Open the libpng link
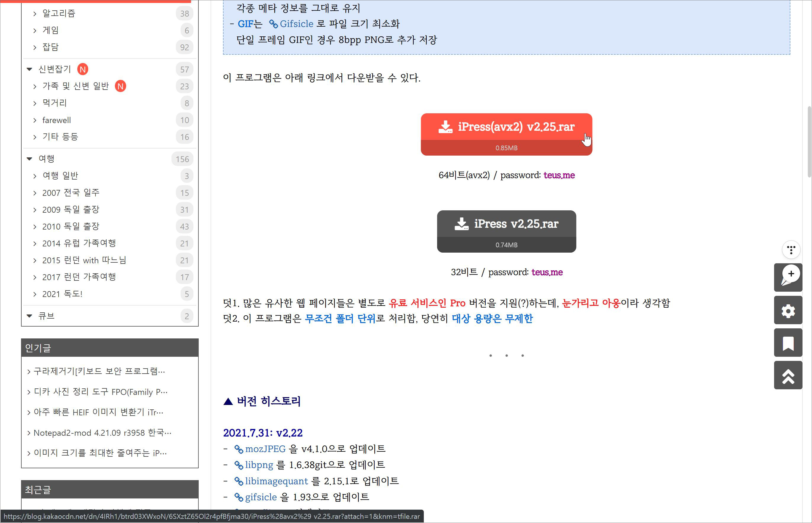812x523 pixels. pos(259,465)
